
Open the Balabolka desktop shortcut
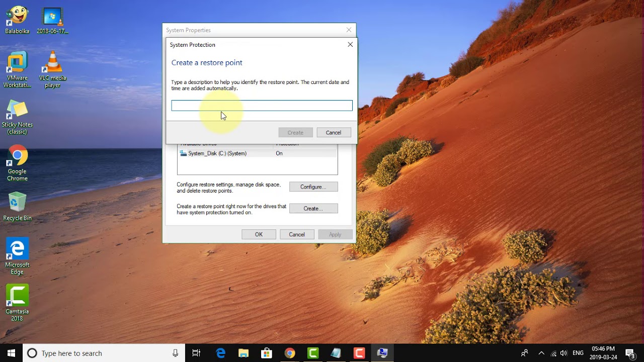coord(17,20)
